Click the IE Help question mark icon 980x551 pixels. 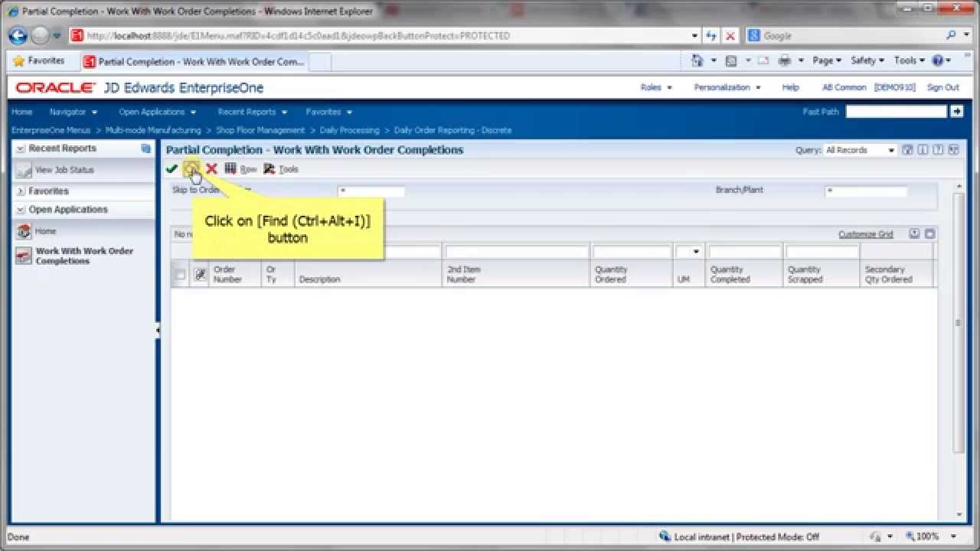(x=937, y=60)
